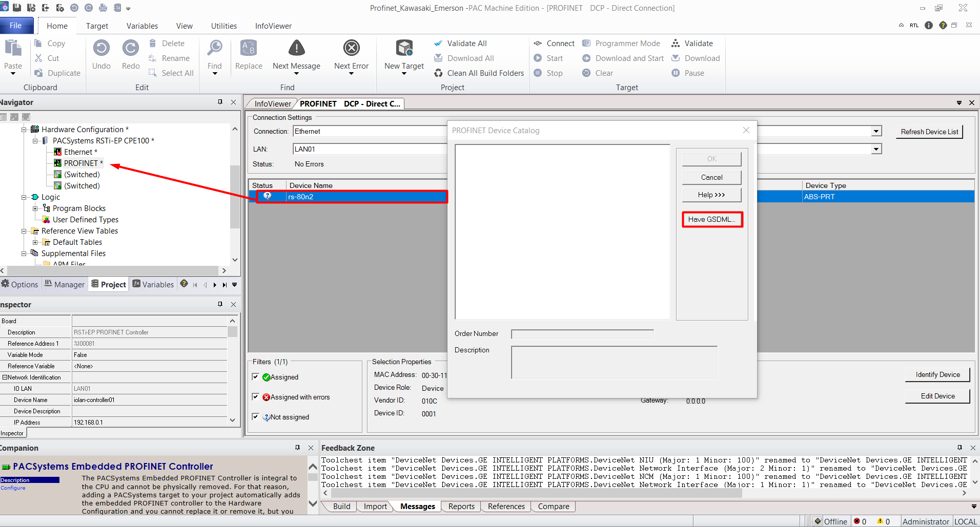
Task: Click the Copy icon in Clipboard
Action: click(x=38, y=44)
